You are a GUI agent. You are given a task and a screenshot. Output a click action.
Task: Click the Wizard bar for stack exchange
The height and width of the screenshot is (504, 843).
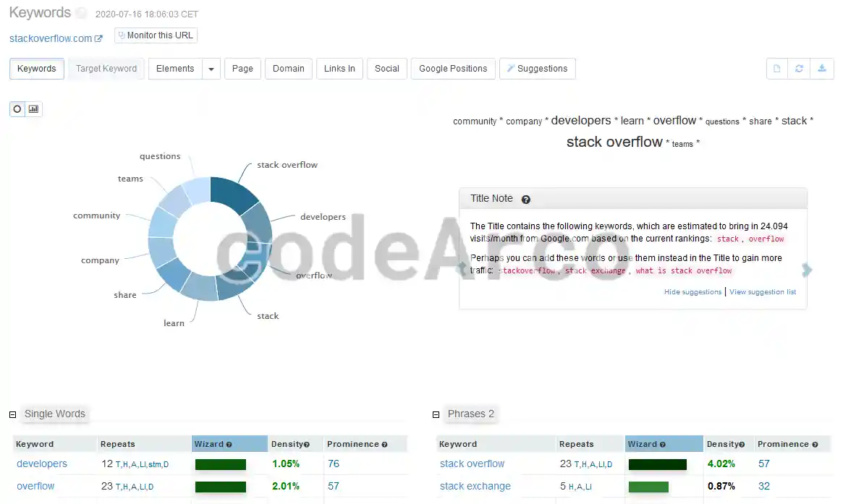point(648,487)
